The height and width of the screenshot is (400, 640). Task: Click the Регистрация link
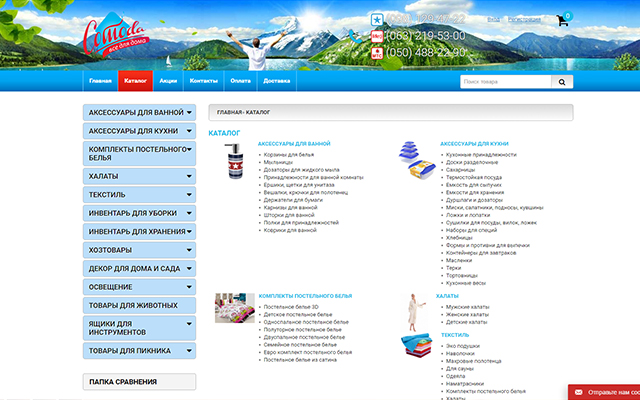[x=524, y=19]
